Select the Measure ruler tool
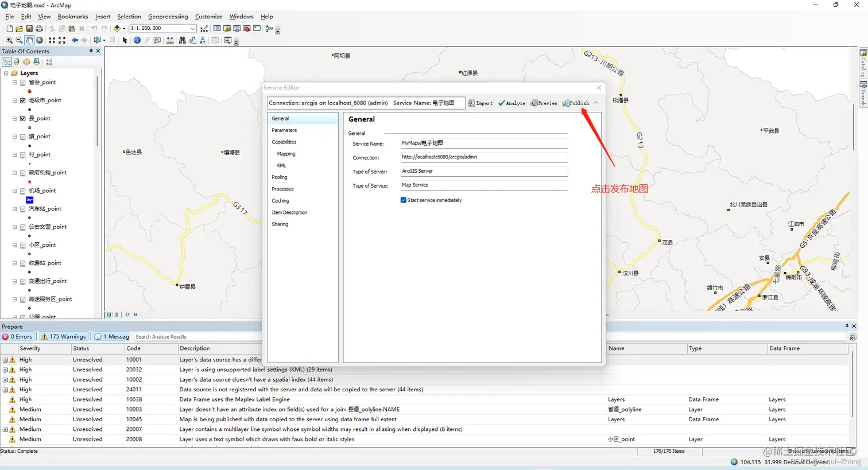Image resolution: width=868 pixels, height=470 pixels. (x=170, y=40)
